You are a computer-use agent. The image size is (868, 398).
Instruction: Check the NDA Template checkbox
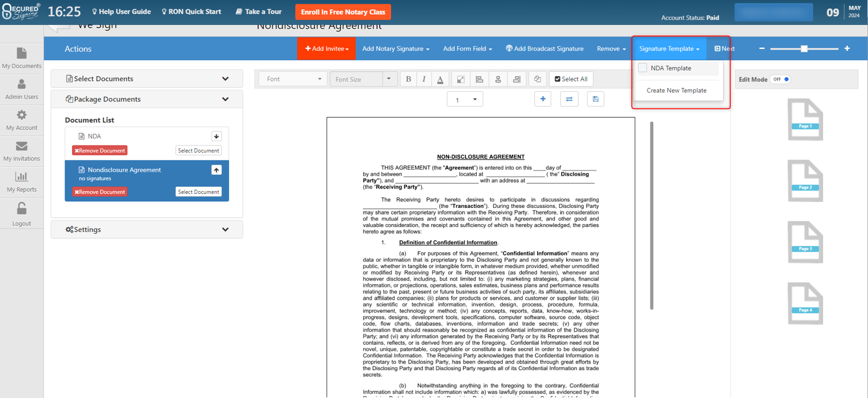643,68
